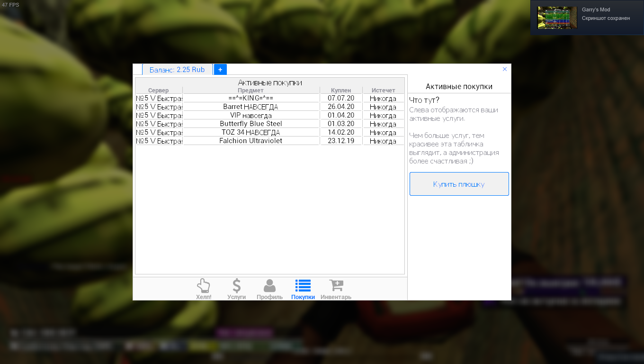Click the Скриншот сохранен notification text
644x364 pixels.
[606, 18]
